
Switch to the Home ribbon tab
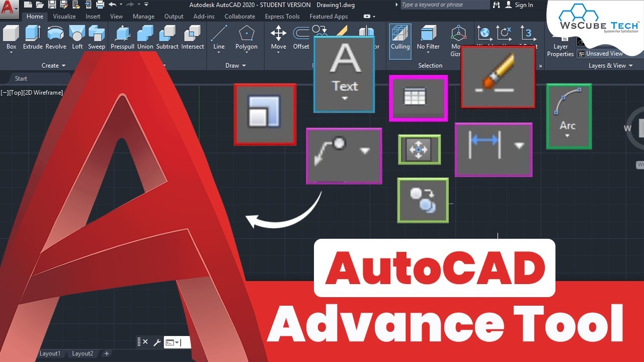click(x=35, y=17)
